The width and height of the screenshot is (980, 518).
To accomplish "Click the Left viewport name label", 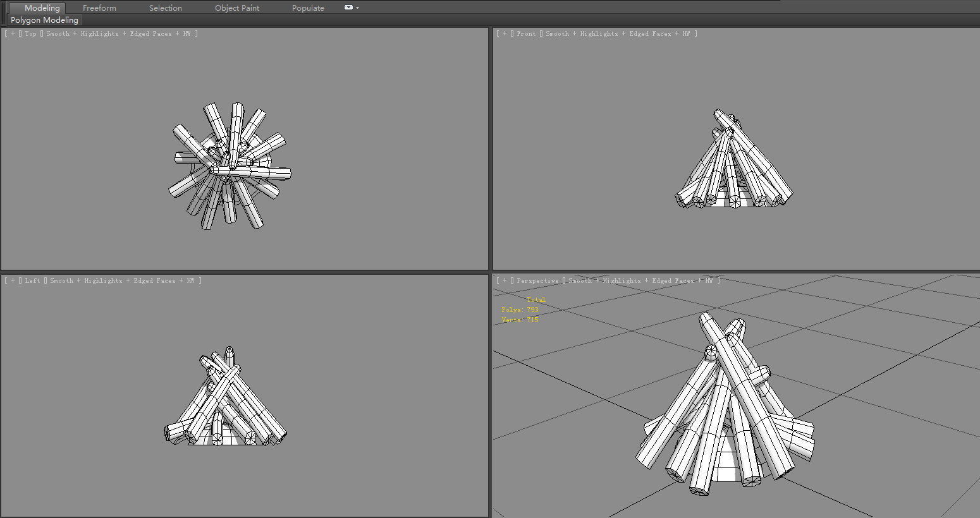I will click(32, 280).
